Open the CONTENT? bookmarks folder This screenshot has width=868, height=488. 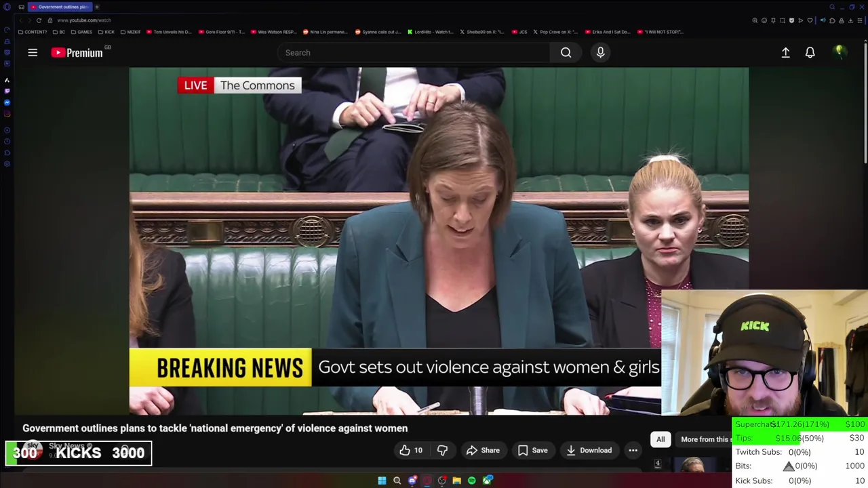click(x=34, y=32)
